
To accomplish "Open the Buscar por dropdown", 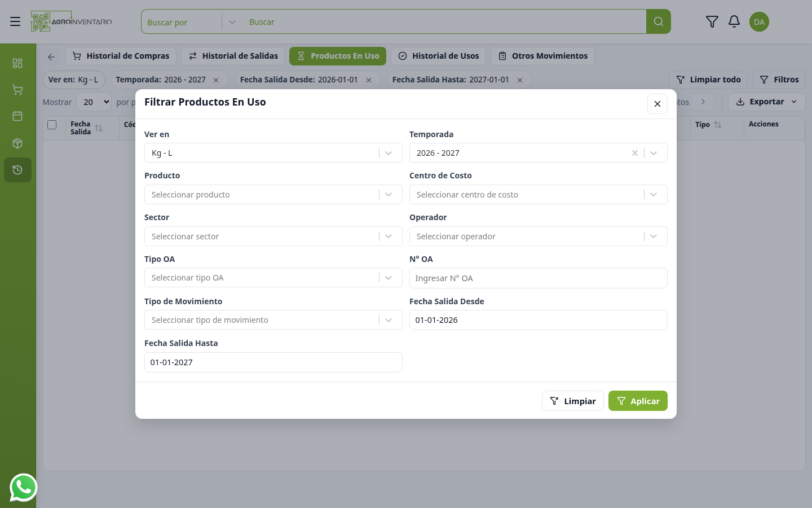I will (192, 22).
